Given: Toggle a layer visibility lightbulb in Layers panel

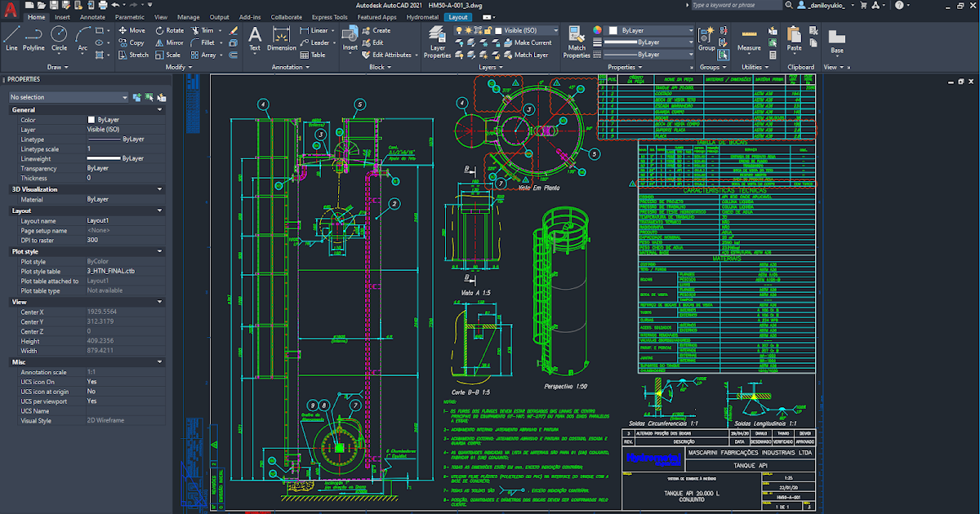Looking at the screenshot, I should click(459, 30).
